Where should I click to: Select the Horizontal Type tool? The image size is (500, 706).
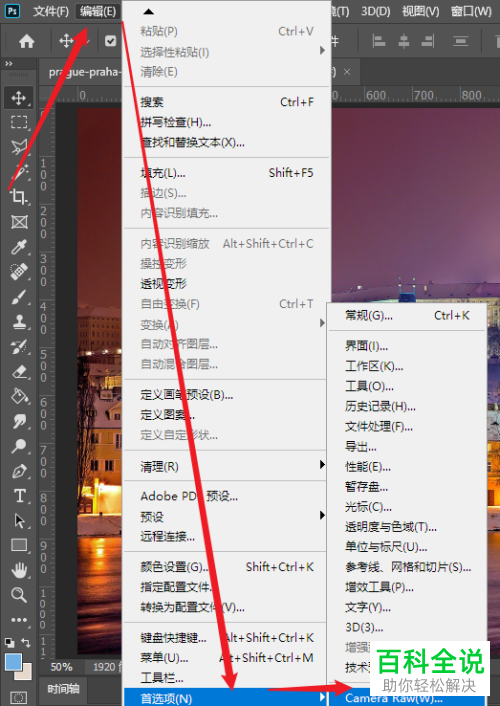pos(18,495)
